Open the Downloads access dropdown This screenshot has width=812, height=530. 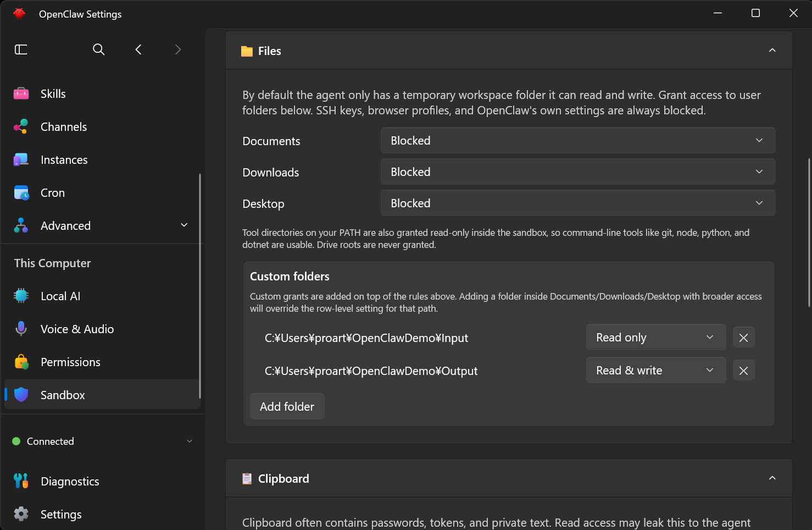tap(578, 172)
